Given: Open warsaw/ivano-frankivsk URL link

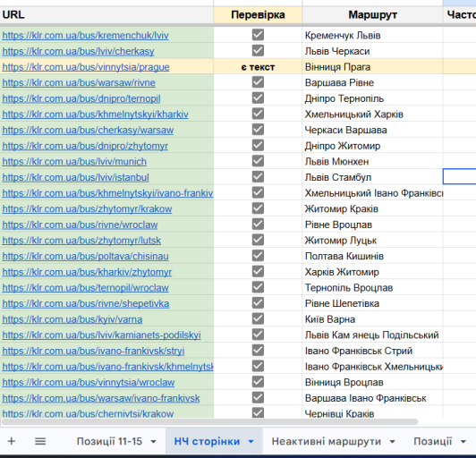Looking at the screenshot, I should click(x=101, y=398).
